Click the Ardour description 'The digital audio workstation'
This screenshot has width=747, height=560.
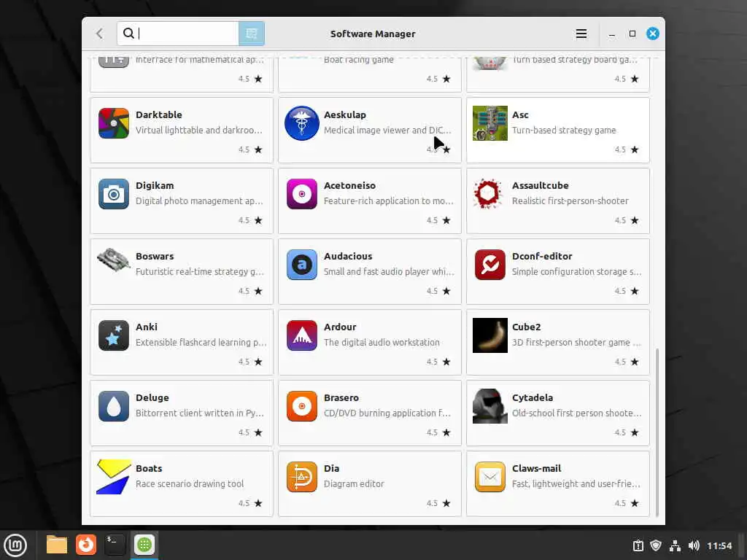tap(382, 343)
